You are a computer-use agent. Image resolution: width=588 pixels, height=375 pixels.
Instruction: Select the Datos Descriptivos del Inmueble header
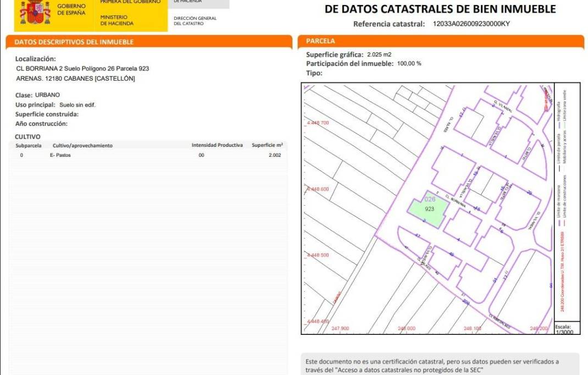pos(74,42)
